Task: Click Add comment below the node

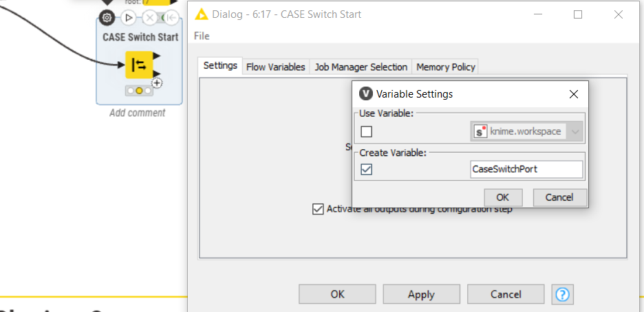Action: tap(138, 113)
